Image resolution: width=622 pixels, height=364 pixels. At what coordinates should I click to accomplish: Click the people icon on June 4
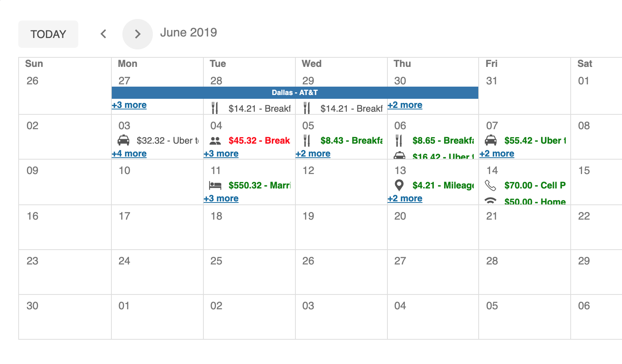[215, 141]
